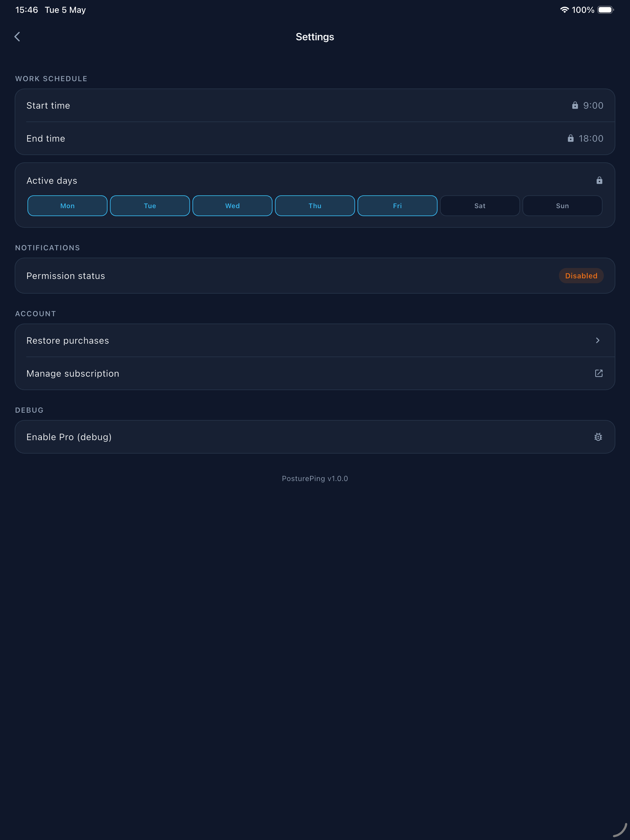The width and height of the screenshot is (630, 840).
Task: Tap the WORK SCHEDULE section header
Action: pyautogui.click(x=51, y=79)
